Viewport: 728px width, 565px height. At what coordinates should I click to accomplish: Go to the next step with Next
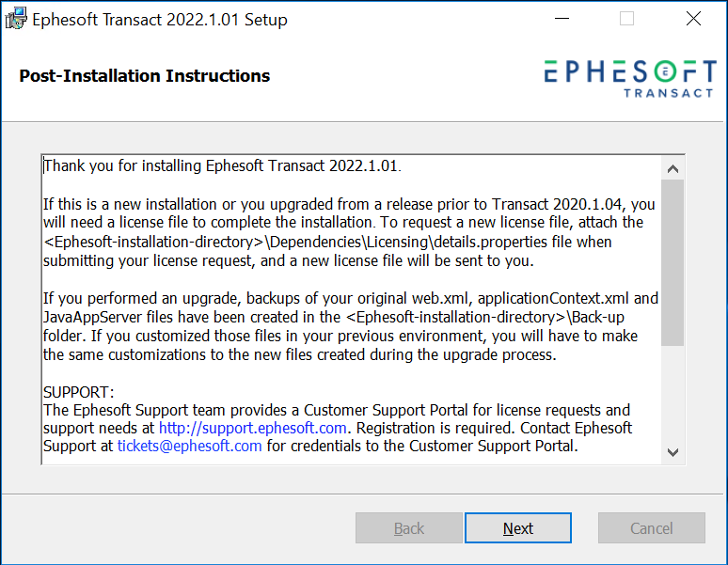click(518, 528)
